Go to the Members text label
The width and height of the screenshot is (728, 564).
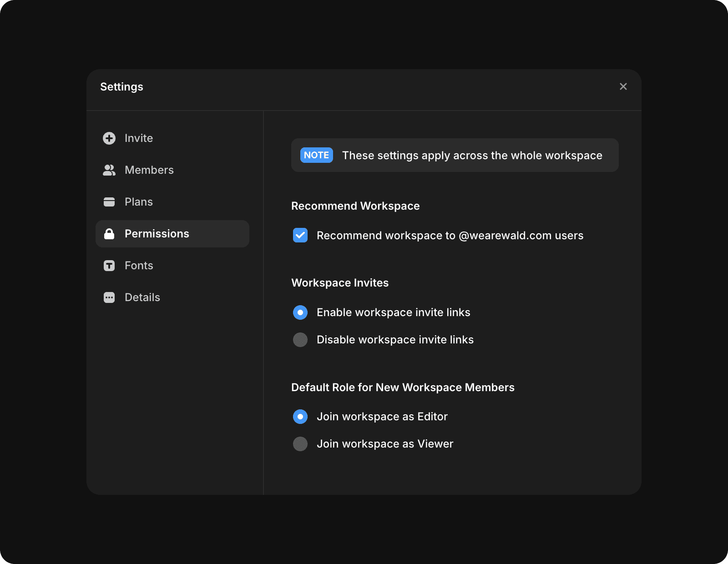tap(149, 170)
